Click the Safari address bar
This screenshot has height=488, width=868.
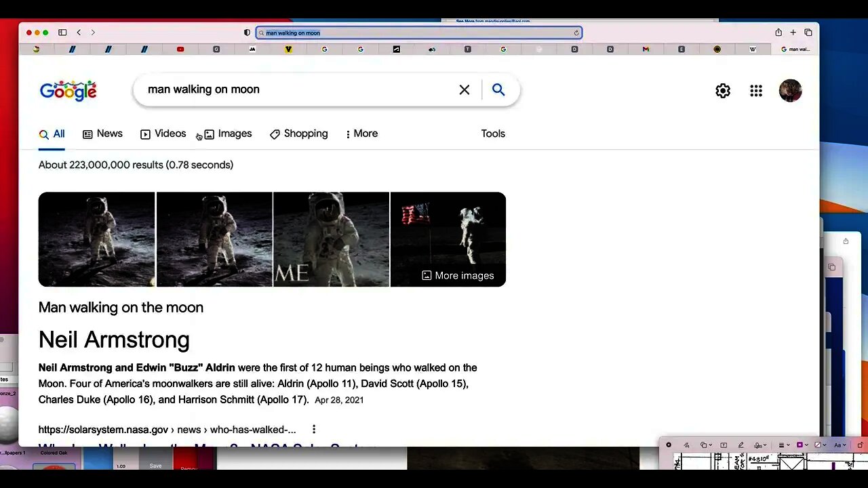pos(418,33)
